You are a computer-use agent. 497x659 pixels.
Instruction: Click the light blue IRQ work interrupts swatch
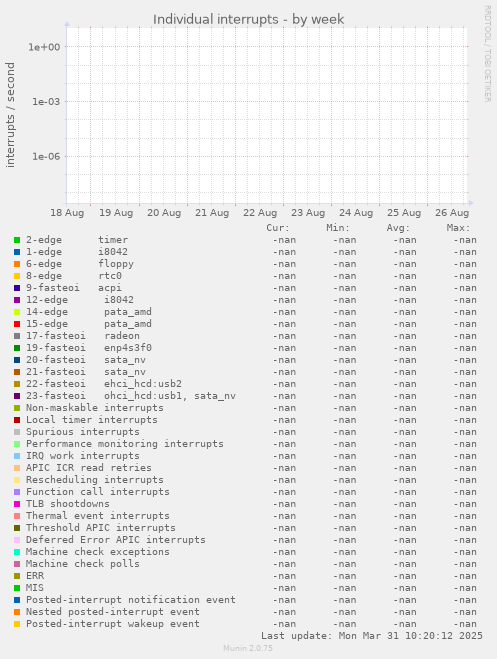coord(17,456)
